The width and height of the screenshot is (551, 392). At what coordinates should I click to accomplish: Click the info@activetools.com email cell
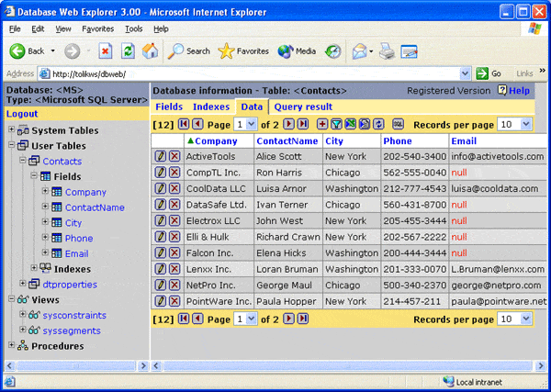[x=498, y=156]
